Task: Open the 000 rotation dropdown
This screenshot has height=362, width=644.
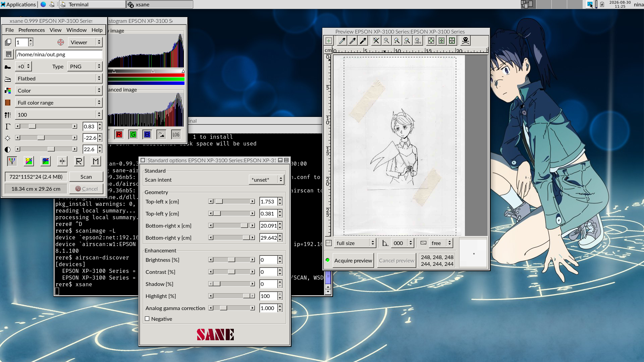Action: click(x=402, y=243)
